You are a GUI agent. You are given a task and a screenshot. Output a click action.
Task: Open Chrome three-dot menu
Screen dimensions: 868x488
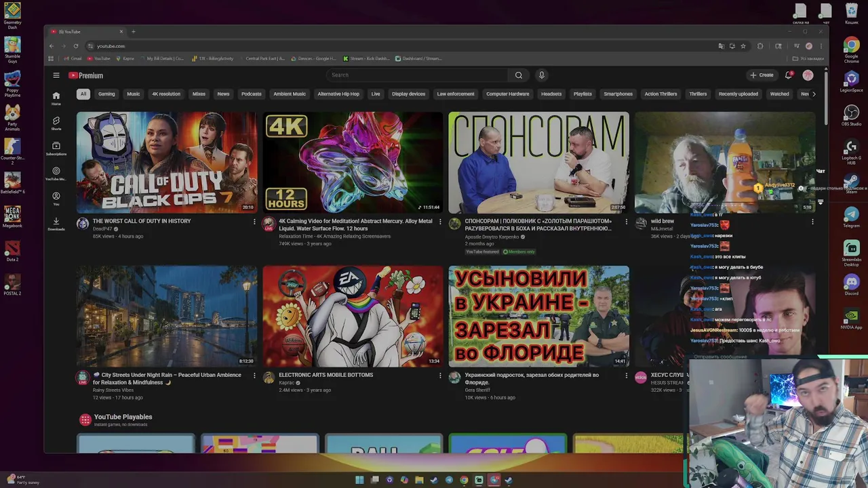[x=821, y=46]
